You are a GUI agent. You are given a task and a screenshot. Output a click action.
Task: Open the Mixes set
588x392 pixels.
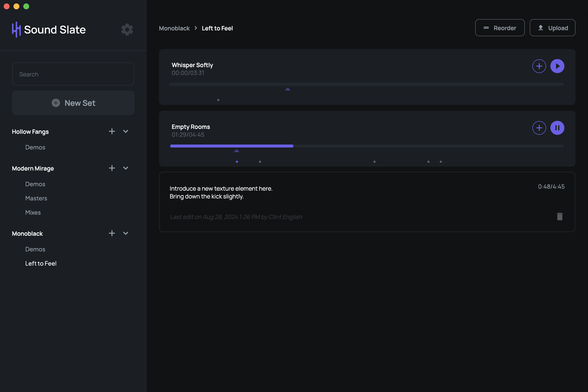click(x=33, y=212)
